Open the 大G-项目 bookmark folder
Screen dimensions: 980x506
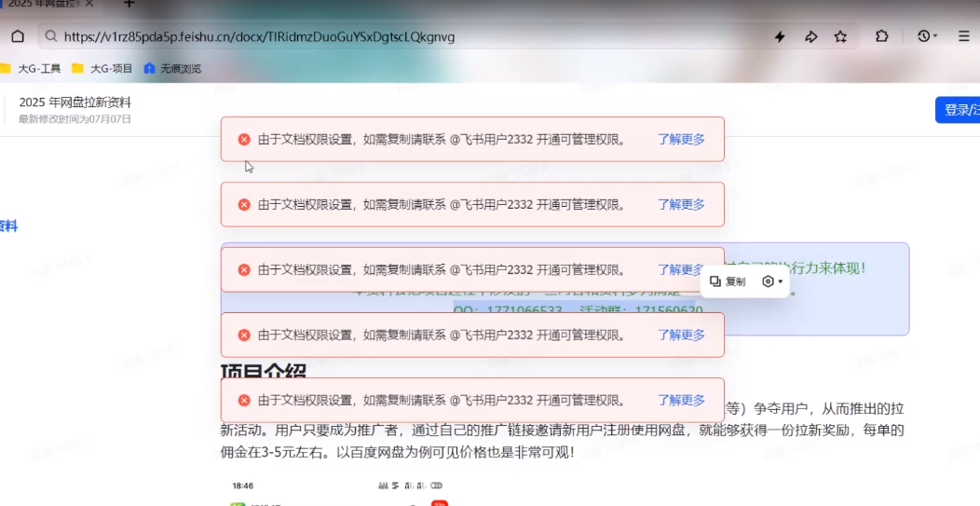tap(102, 68)
